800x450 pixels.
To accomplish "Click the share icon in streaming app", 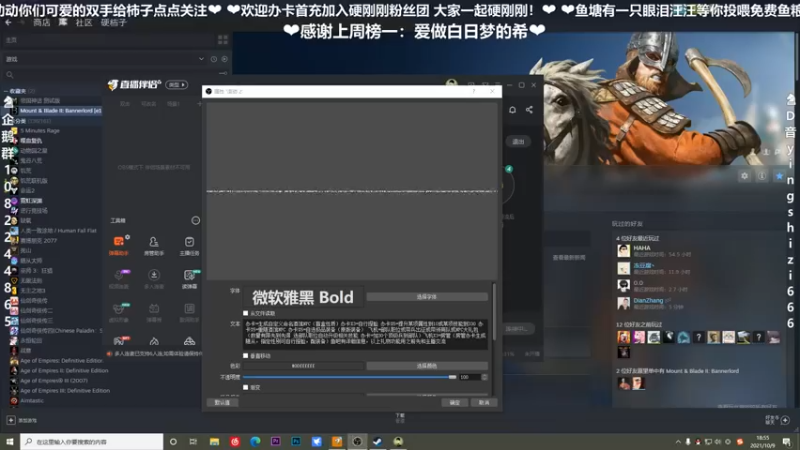I will (529, 110).
